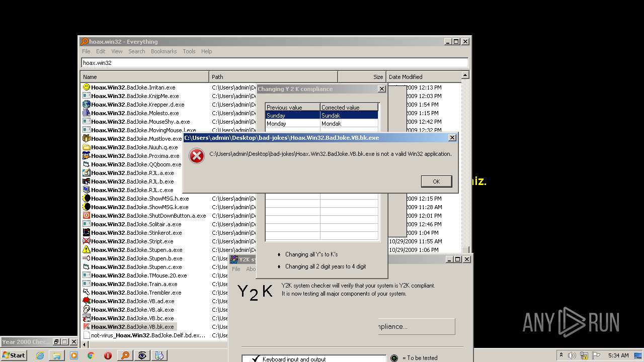
Task: Select the folder icon of BadJoke.Nuuh.q.exe
Action: 87,147
